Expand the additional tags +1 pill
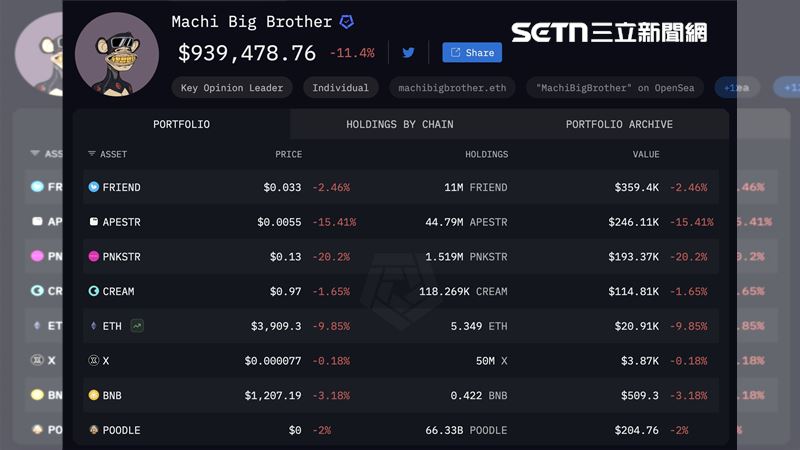The image size is (800, 450). tap(737, 88)
